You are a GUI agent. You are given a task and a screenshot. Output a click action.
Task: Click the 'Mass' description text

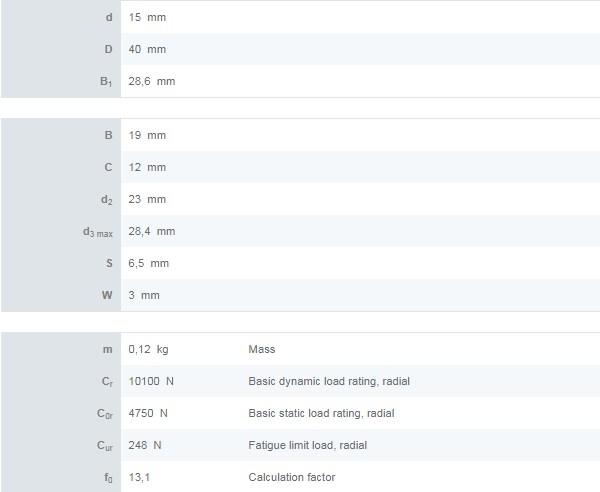coord(262,349)
